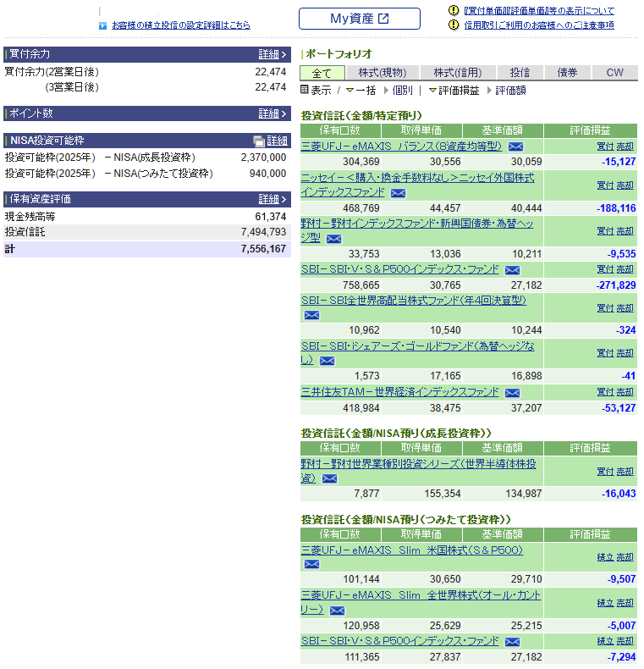Viewport: 644px width, 669px height.
Task: Open fund SBI・iシェアーズ・ゴールドファンド
Action: (417, 353)
